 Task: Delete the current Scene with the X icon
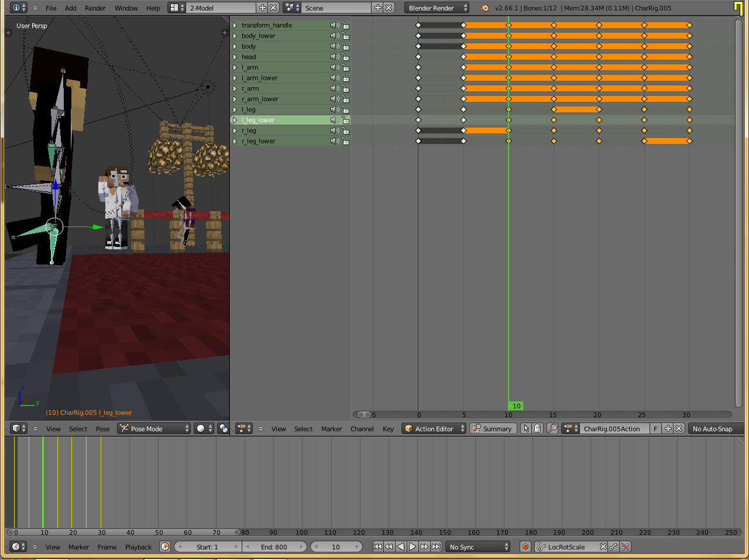point(389,8)
